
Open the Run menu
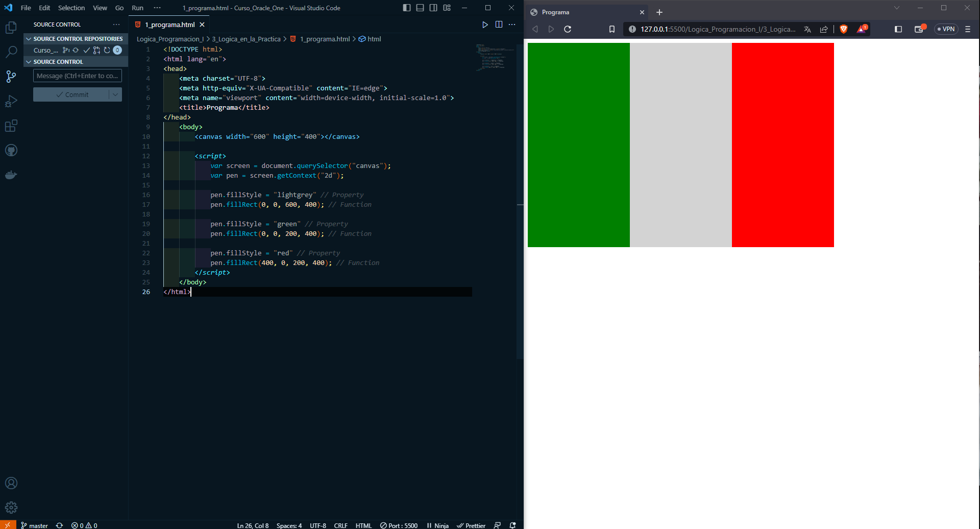pos(137,8)
